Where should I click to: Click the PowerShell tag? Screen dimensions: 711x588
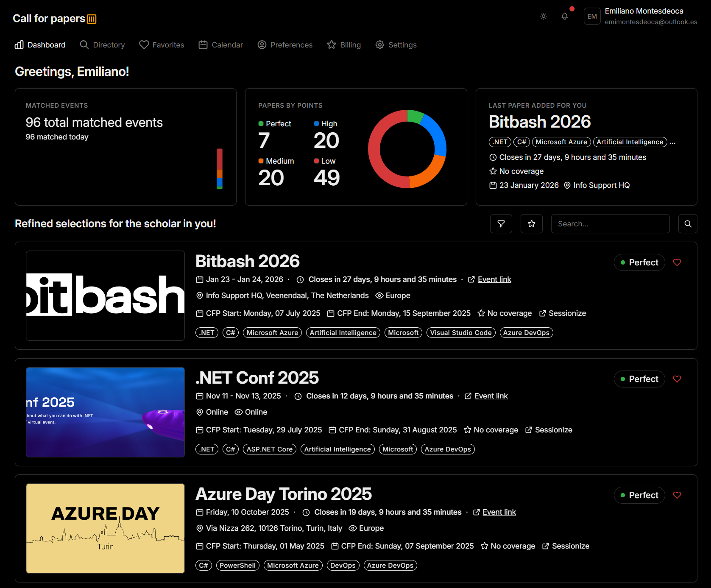(237, 566)
